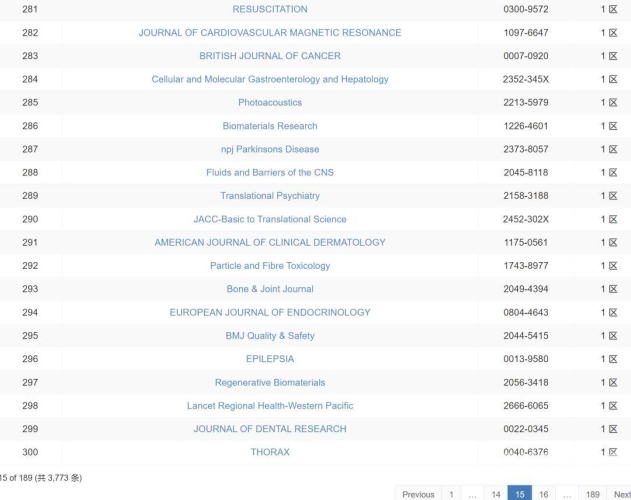Select the Photoacoustics journal entry
This screenshot has height=500, width=631.
270,103
